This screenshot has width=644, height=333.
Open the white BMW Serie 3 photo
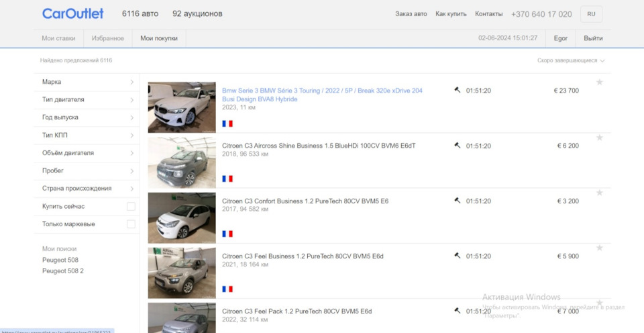(x=182, y=107)
